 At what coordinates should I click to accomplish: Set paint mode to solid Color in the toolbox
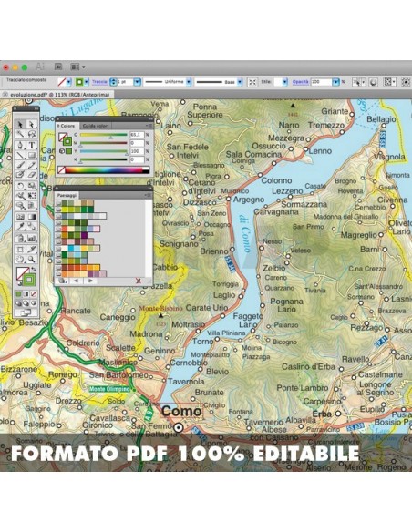tap(19, 294)
